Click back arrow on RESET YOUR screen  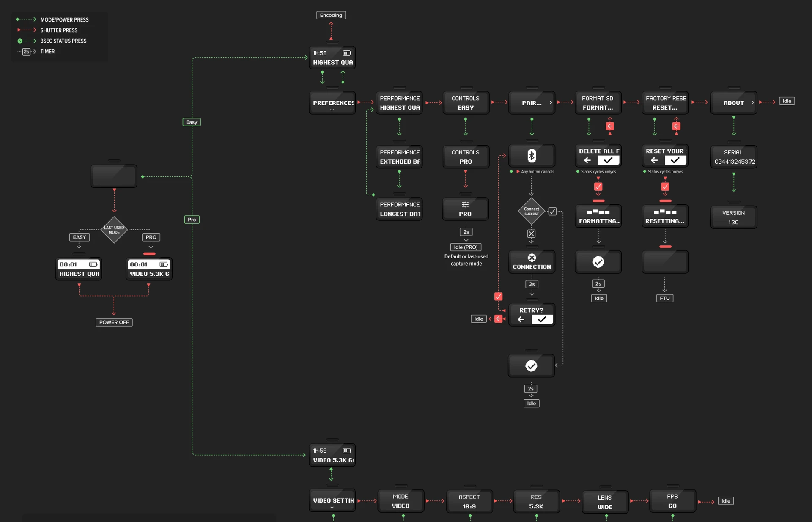654,160
